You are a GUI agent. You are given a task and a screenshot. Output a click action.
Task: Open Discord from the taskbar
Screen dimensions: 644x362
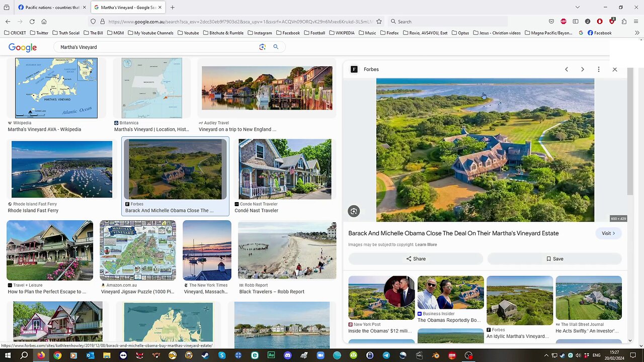(x=288, y=355)
